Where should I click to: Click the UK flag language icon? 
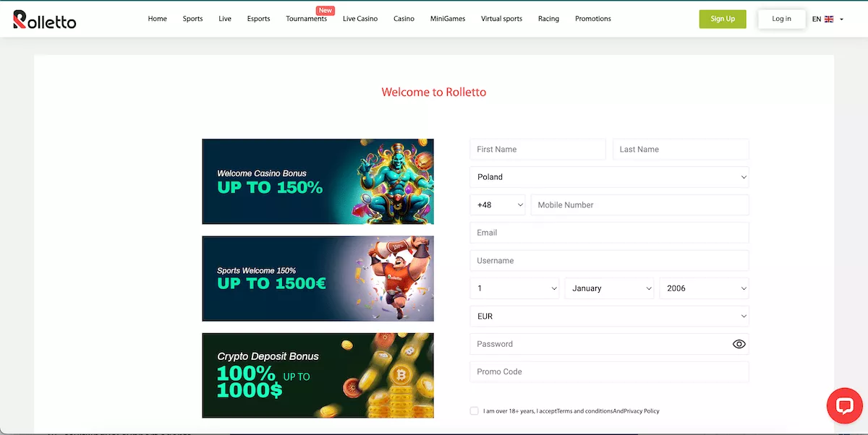[x=829, y=20]
